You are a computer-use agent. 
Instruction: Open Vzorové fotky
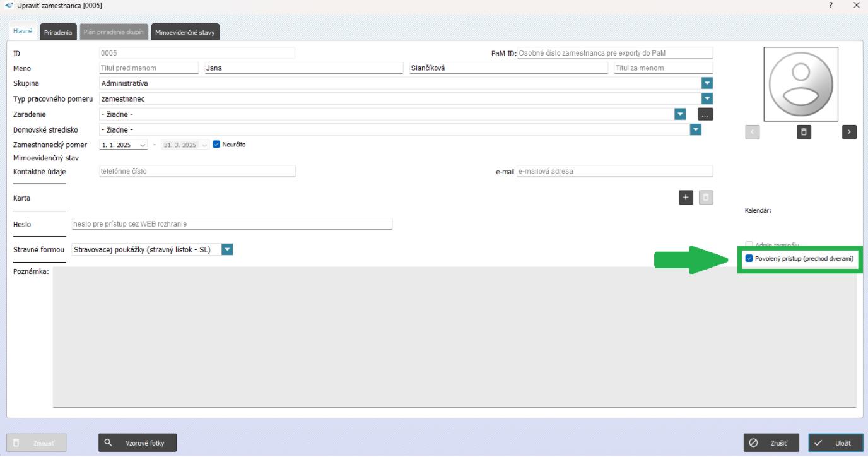(x=138, y=443)
